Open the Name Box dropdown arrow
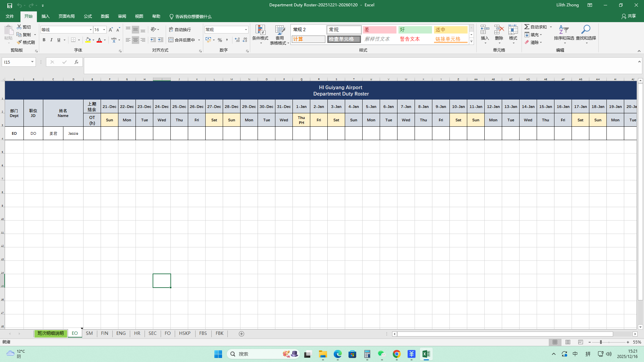The image size is (644, 362). pos(32,62)
